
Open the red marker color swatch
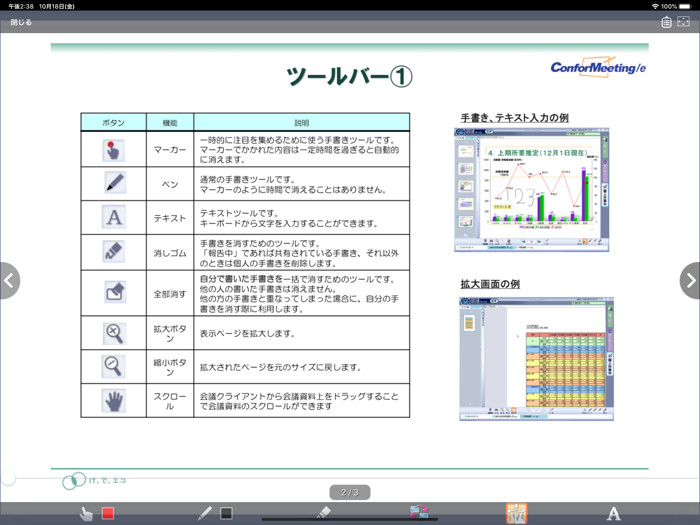click(x=108, y=513)
